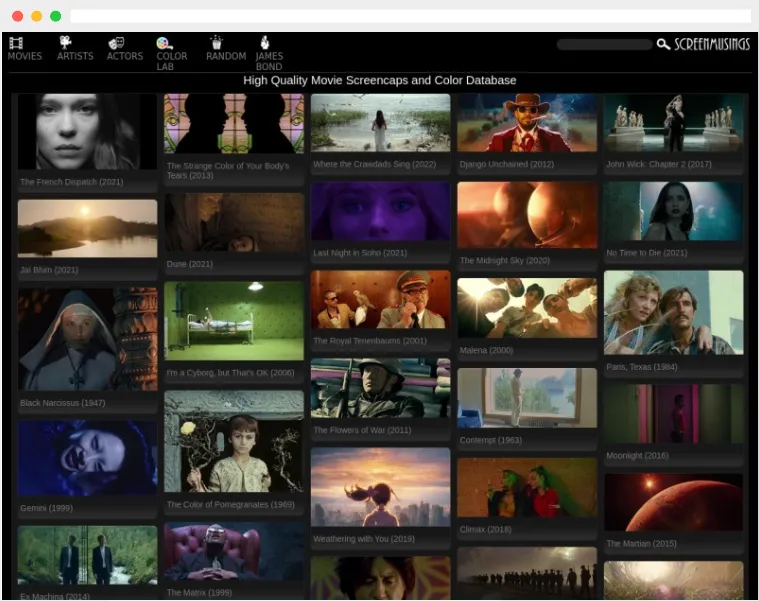
Task: Click 'The Matrix (1999)' title text
Action: [x=199, y=593]
